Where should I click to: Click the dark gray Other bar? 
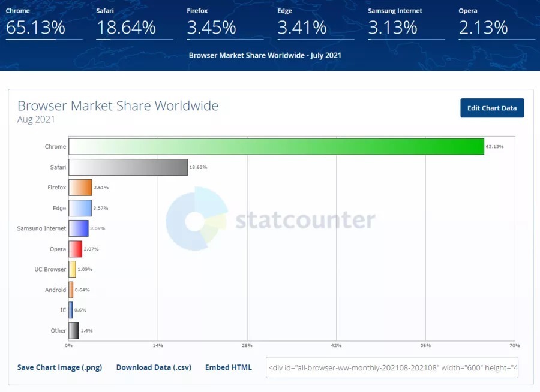pyautogui.click(x=74, y=330)
